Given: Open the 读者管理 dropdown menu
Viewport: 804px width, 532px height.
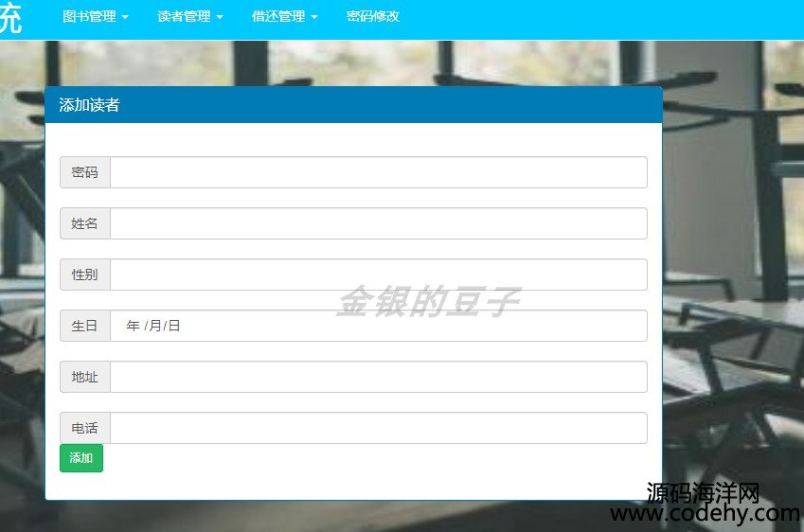Looking at the screenshot, I should (189, 16).
